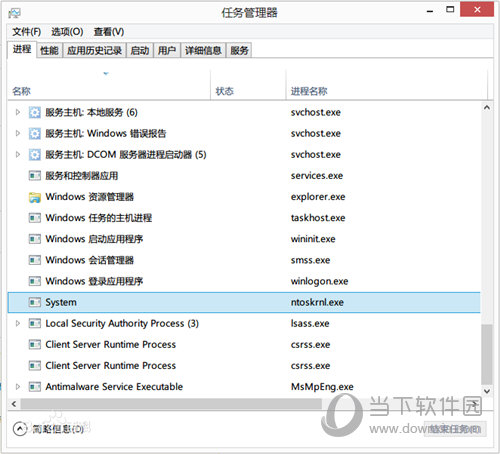
Task: Switch to the 性能 tab
Action: tap(49, 51)
